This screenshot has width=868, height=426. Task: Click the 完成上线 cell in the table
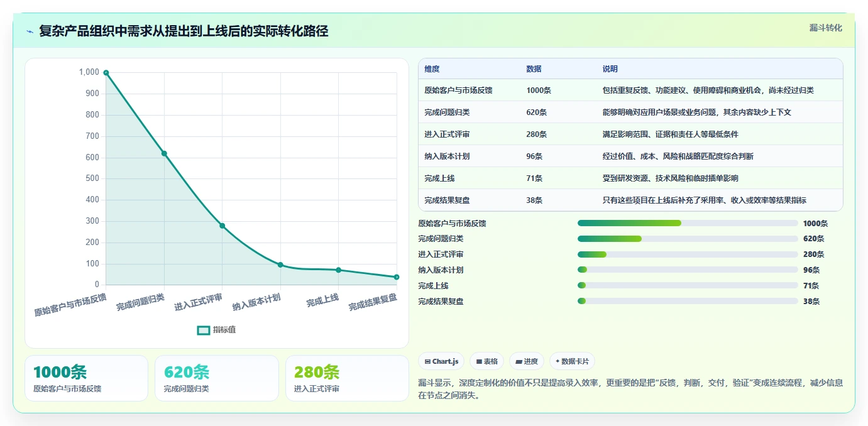(x=439, y=178)
